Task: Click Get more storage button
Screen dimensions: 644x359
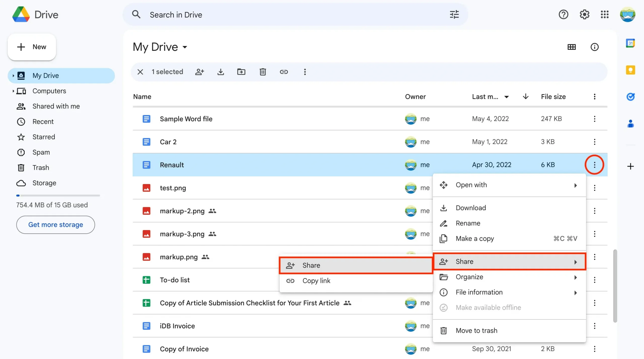Action: pos(55,224)
